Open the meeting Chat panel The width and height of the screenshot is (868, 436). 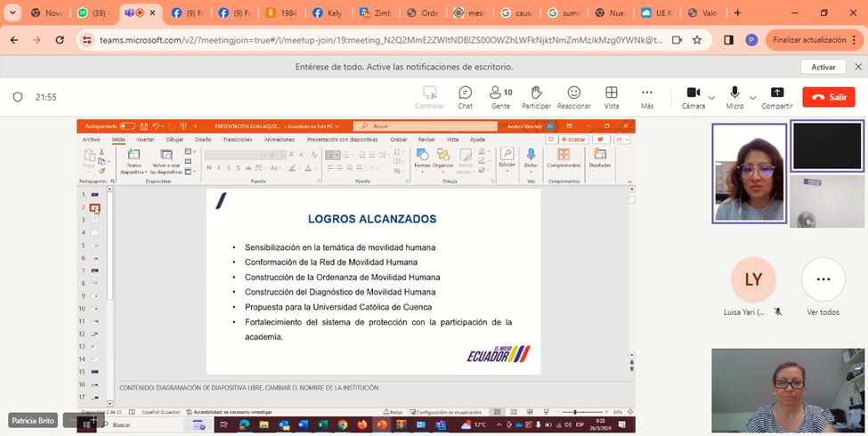click(465, 93)
